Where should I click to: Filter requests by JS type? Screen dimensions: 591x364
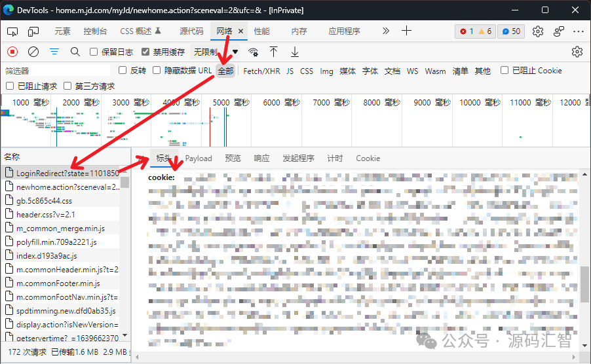(290, 71)
